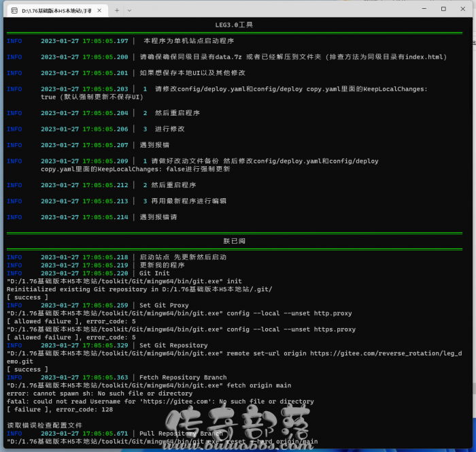Click '[ failure ], error_code: 128' line
Screen dimensions: 476x452
pyautogui.click(x=60, y=409)
